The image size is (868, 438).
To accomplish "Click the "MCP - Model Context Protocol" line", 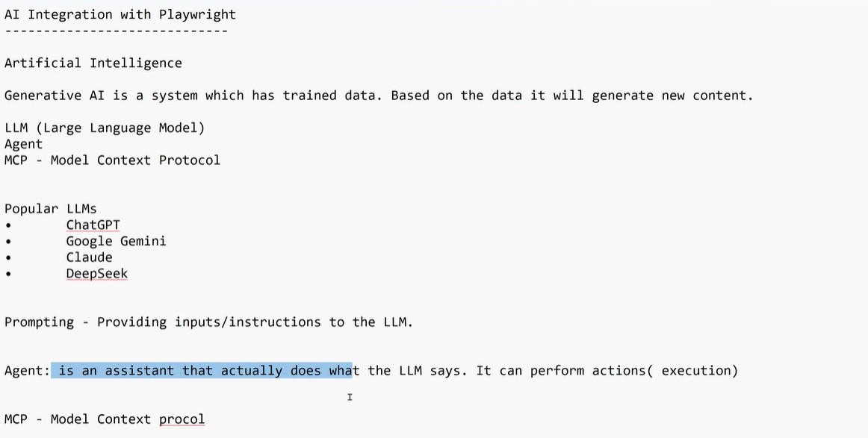I will click(x=112, y=160).
